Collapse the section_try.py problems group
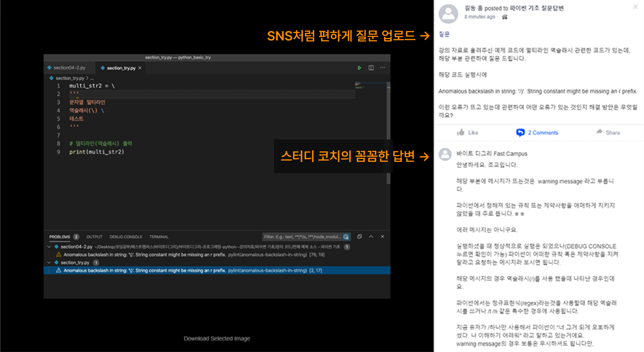644x352 pixels. click(49, 263)
